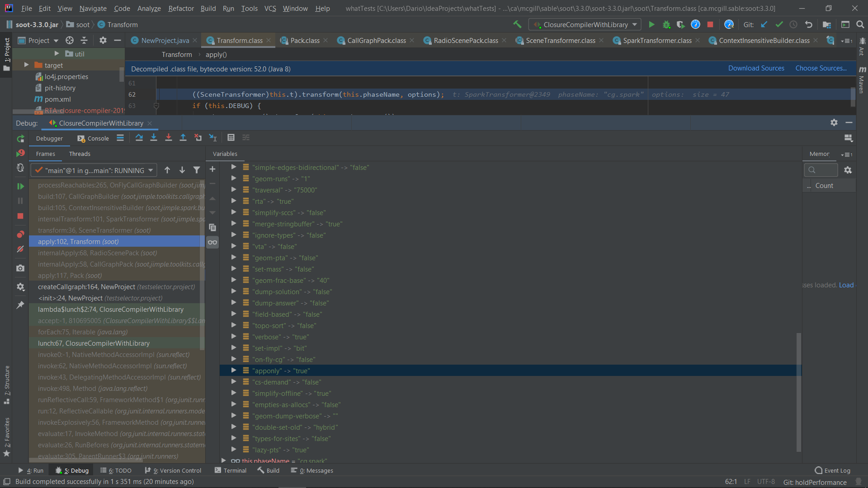Stop the debug session with red square
The height and width of the screenshot is (488, 868).
point(20,216)
